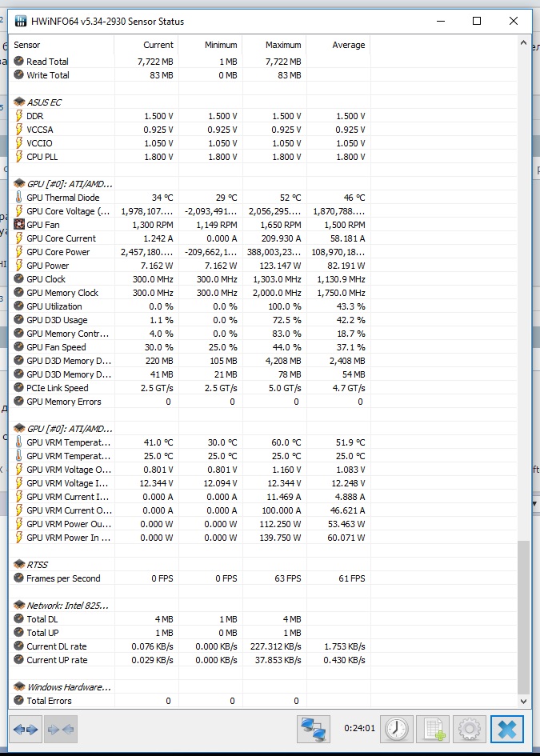
Task: Click the scrollbar down arrow
Action: click(524, 702)
